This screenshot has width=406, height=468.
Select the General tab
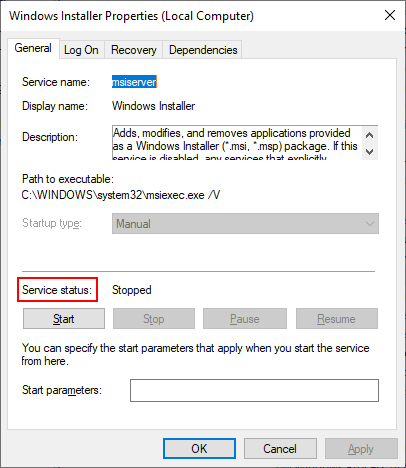(x=33, y=48)
